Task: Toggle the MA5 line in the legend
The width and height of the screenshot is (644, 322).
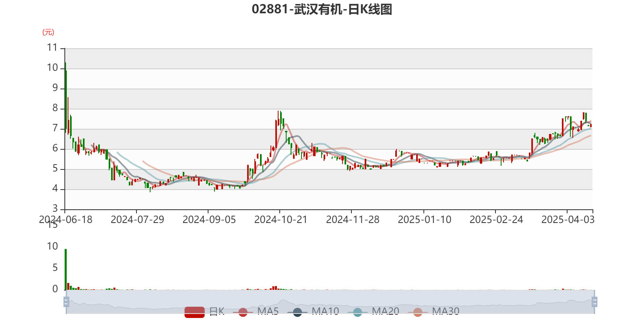Action: (256, 312)
